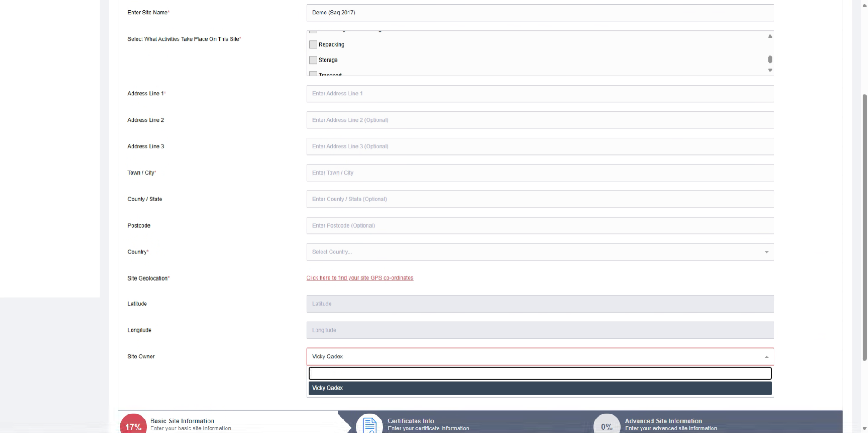Click the Postcode input field
868x433 pixels.
tap(540, 225)
